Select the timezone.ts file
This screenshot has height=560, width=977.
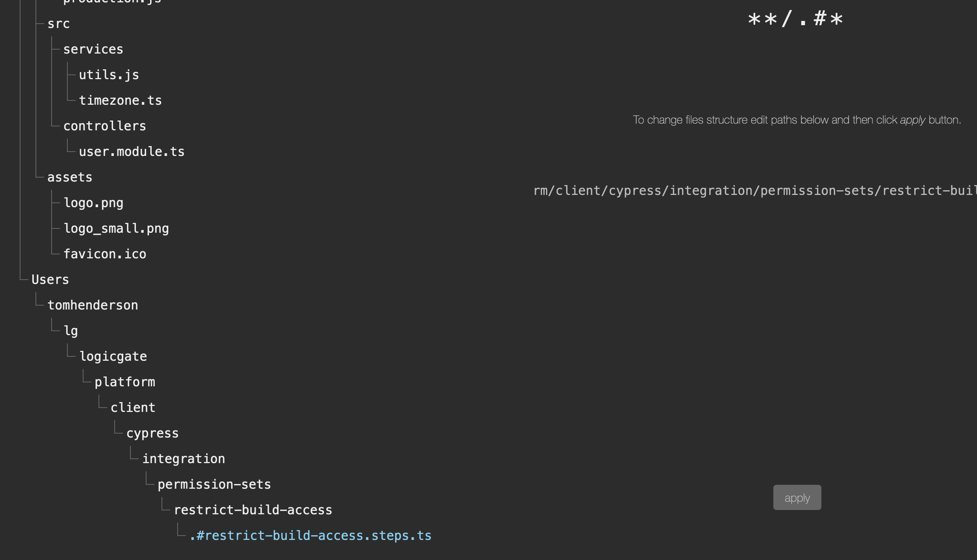121,100
